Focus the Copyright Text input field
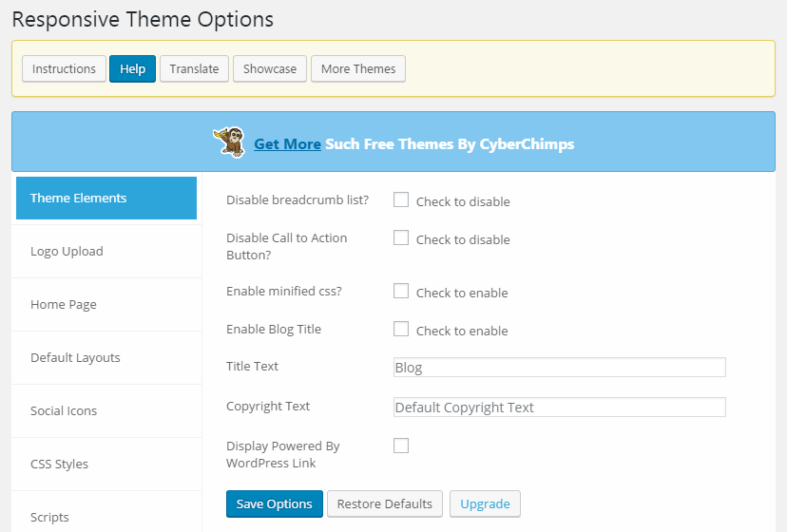 click(x=560, y=407)
